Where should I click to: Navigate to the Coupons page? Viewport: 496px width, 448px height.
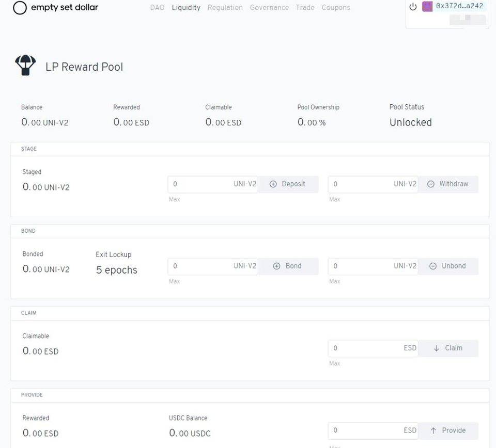click(335, 8)
